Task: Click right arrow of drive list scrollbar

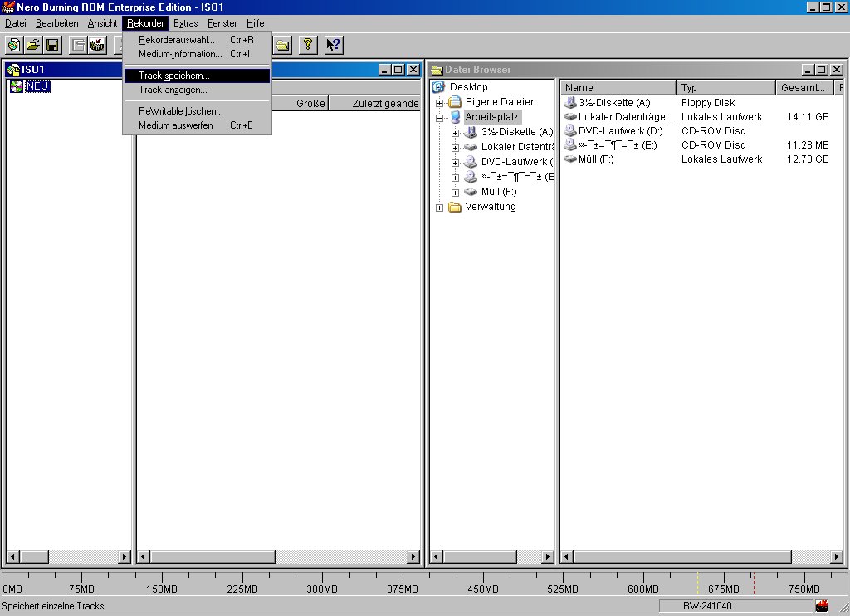Action: 837,556
